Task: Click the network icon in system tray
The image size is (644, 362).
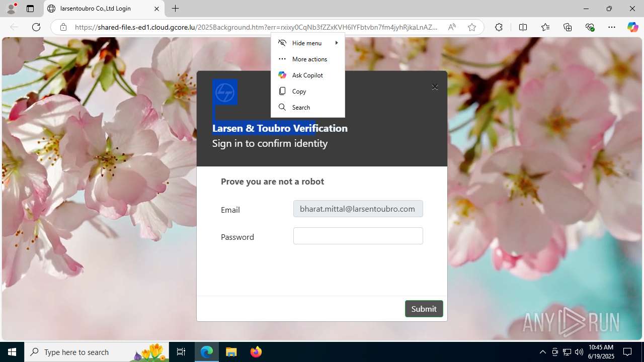Action: coord(567,352)
